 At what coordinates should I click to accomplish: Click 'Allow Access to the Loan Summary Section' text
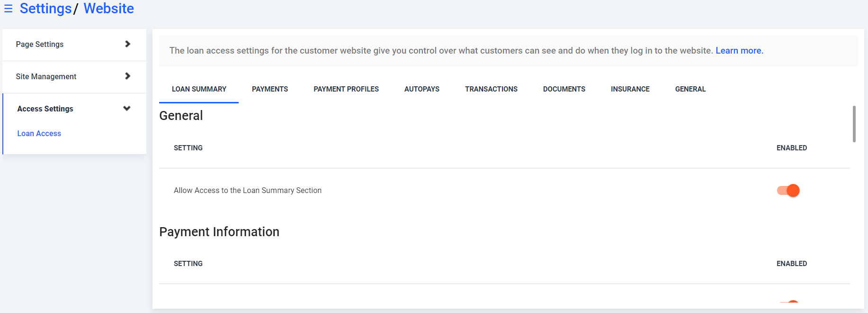click(x=248, y=191)
